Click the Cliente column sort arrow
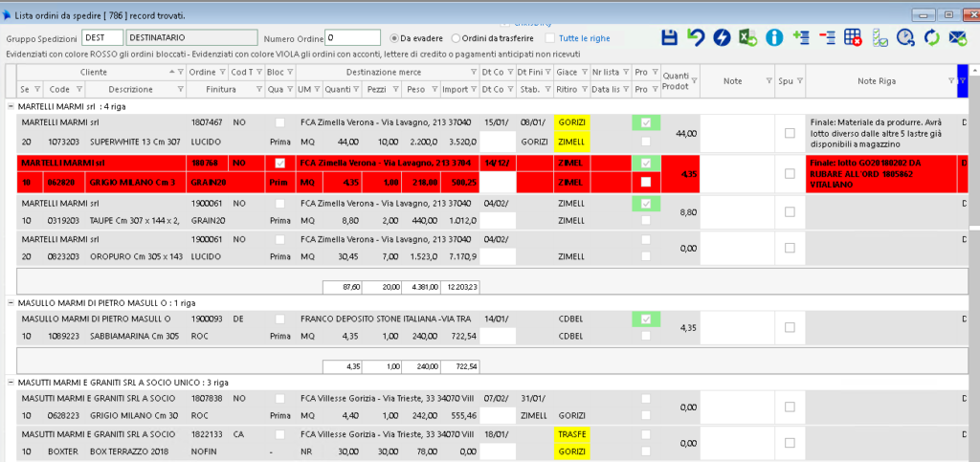980x462 pixels. click(x=172, y=73)
